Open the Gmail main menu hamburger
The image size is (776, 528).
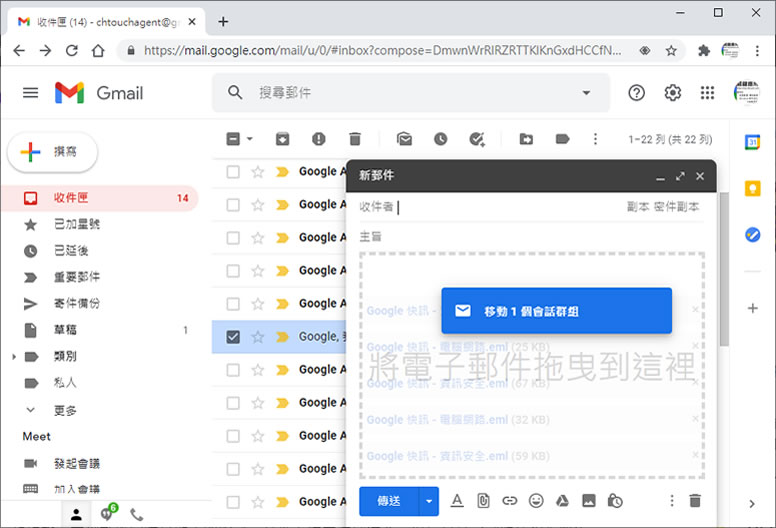click(x=30, y=93)
